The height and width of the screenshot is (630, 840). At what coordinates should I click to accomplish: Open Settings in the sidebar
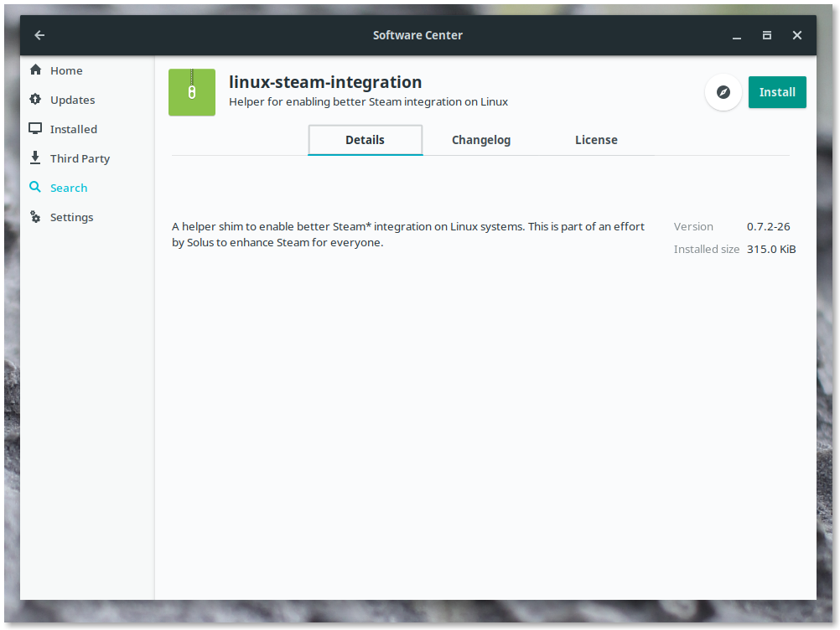(x=87, y=217)
